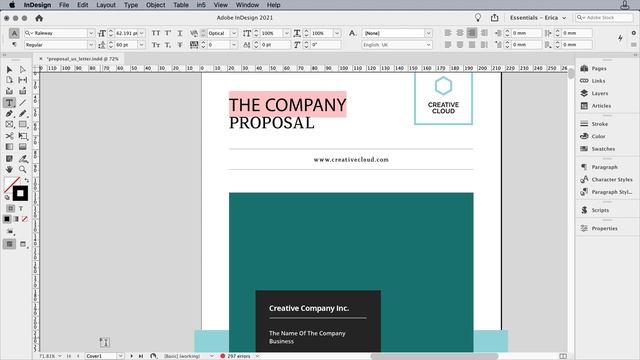Select the Selection tool arrow
This screenshot has height=360, width=640.
coord(9,70)
